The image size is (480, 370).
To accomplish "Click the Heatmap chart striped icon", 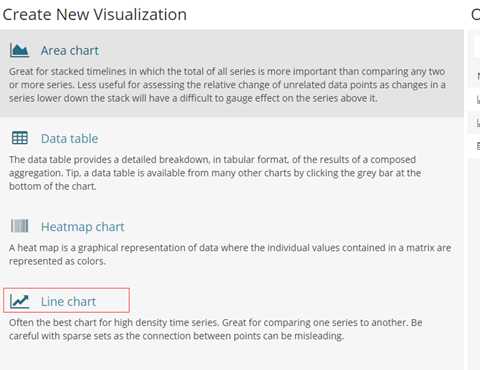I will 19,226.
